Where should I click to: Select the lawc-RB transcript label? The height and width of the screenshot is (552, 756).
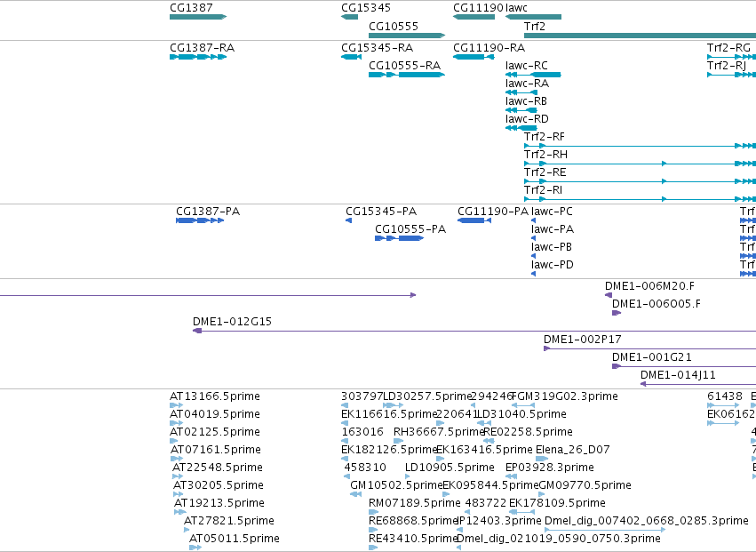coord(526,101)
